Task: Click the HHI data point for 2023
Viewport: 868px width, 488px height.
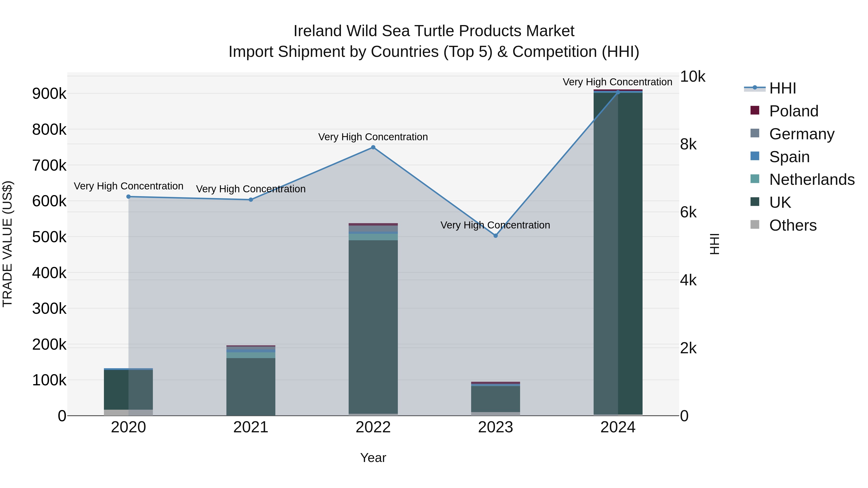Action: click(x=496, y=236)
